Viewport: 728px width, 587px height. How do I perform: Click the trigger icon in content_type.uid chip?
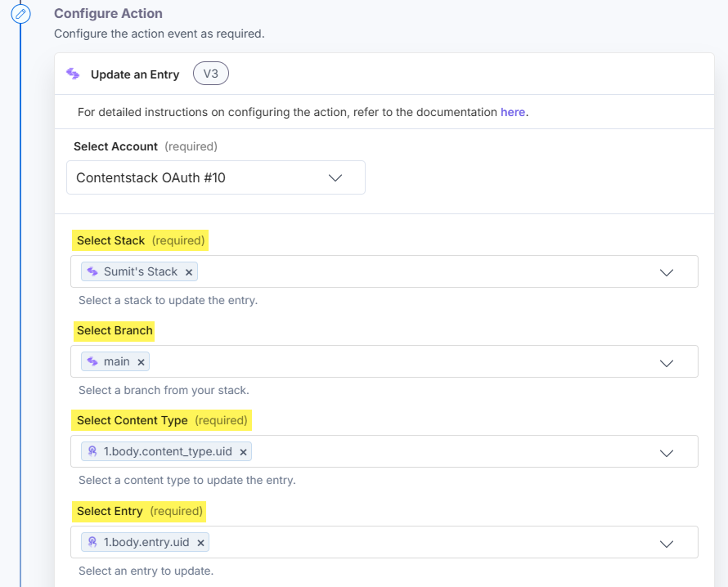pos(92,451)
